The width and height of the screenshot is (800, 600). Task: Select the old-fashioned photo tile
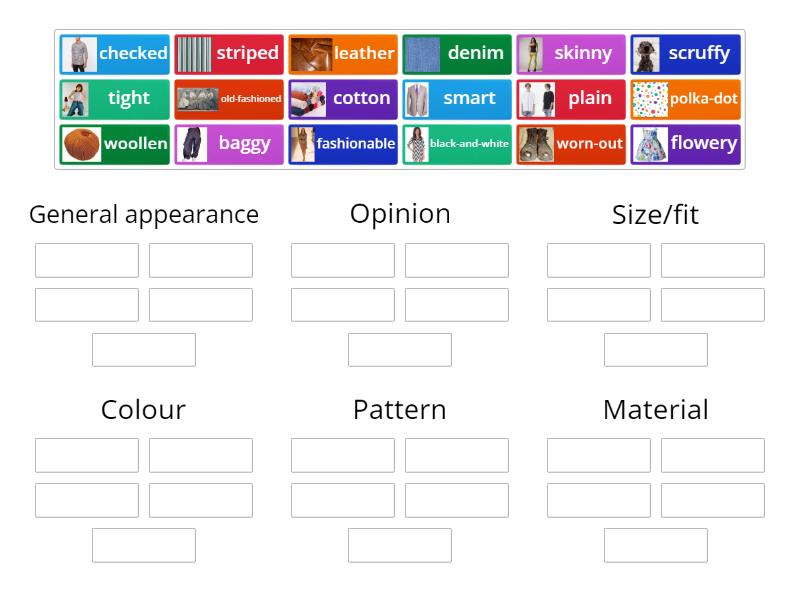click(x=228, y=98)
